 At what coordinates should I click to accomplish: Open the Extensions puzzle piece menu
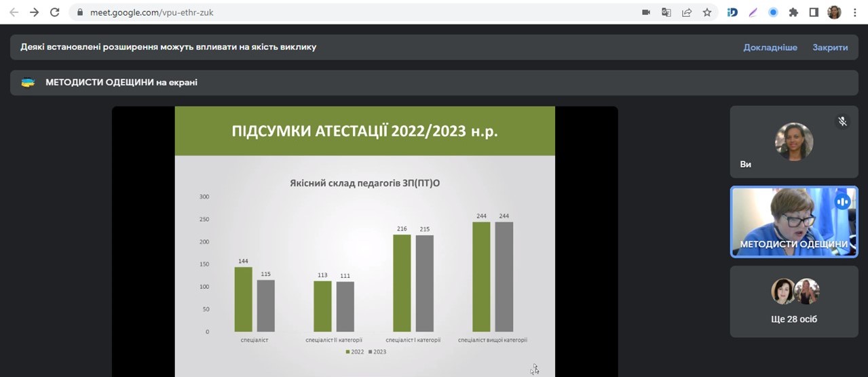(793, 12)
